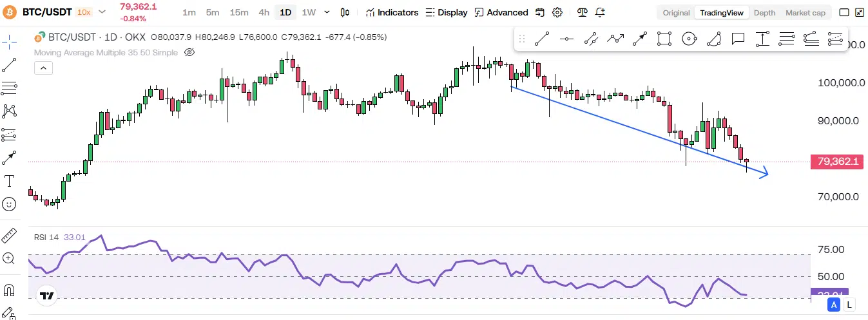Toggle logarithmic scale L button
This screenshot has height=320, width=868.
click(849, 305)
